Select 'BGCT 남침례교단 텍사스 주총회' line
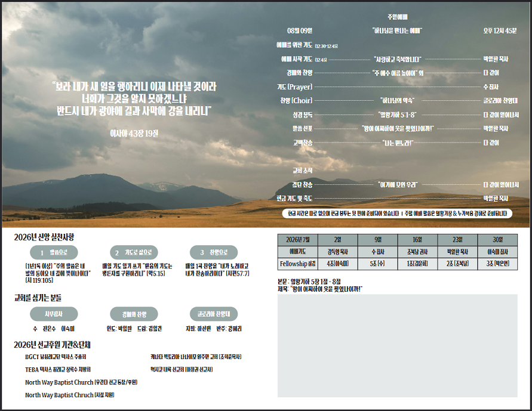Image resolution: width=532 pixels, height=411 pixels. click(56, 357)
